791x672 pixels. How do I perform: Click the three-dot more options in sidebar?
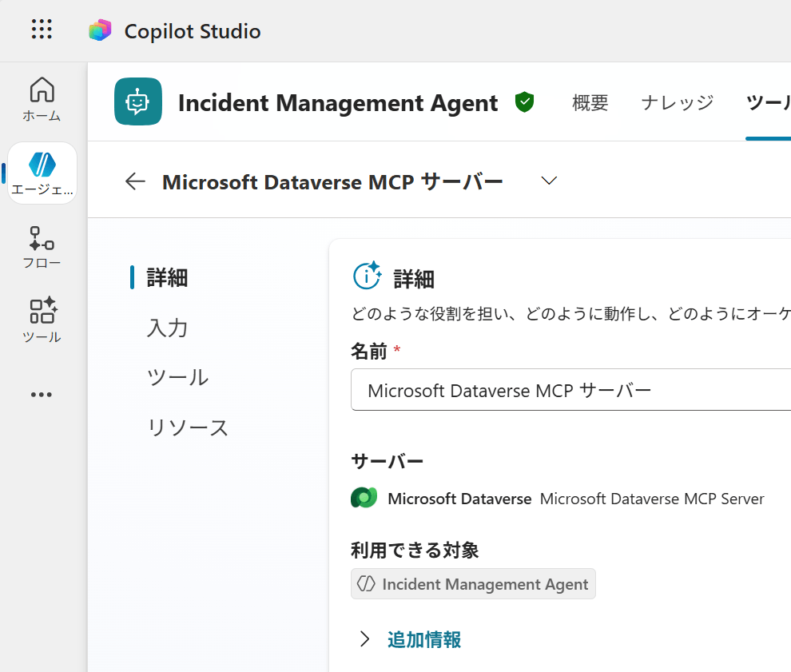(x=42, y=395)
